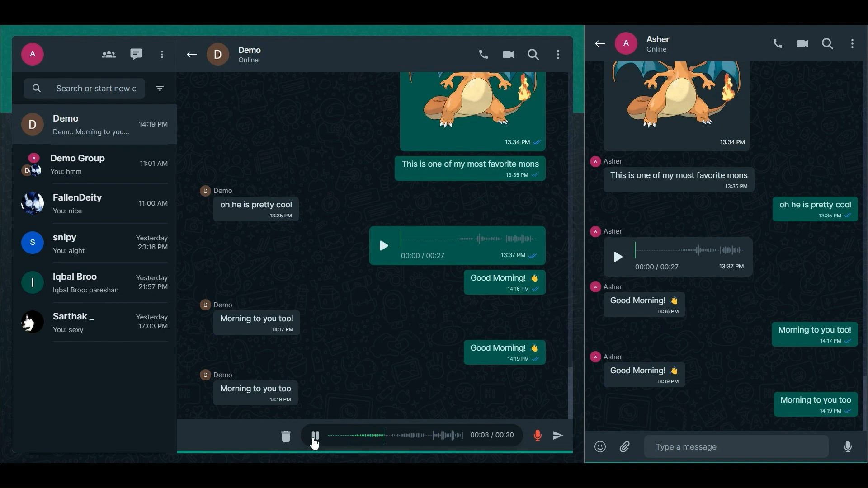This screenshot has height=488, width=868.
Task: Play the 00:27 voice message in Demo chat
Action: (384, 246)
